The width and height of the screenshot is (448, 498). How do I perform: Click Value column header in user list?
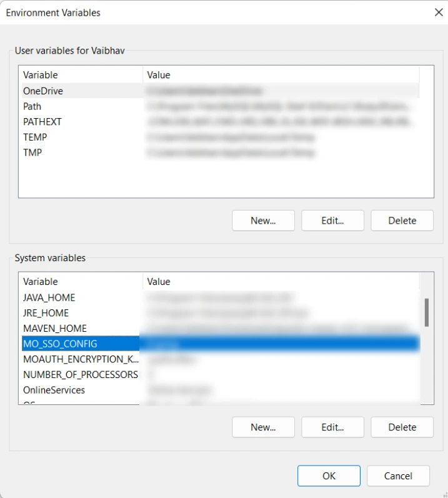[281, 75]
